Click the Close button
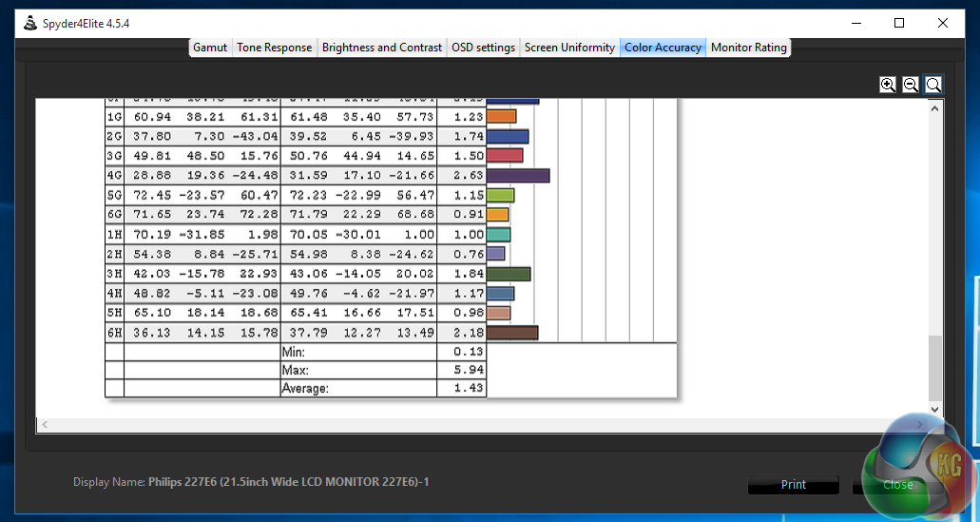 pos(897,485)
